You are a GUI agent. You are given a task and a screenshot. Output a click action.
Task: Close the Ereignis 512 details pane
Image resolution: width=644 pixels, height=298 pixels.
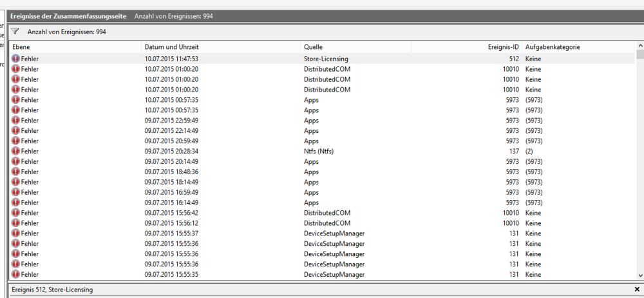(637, 290)
